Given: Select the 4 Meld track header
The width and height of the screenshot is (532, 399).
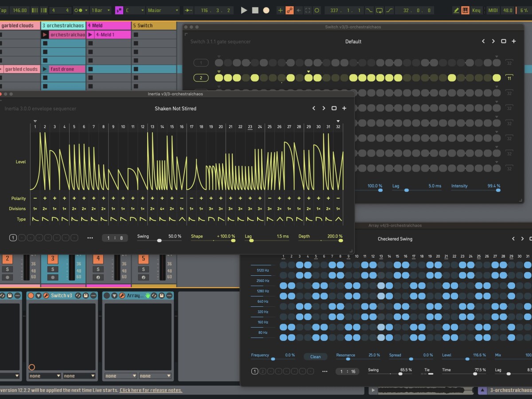Looking at the screenshot, I should click(x=108, y=26).
